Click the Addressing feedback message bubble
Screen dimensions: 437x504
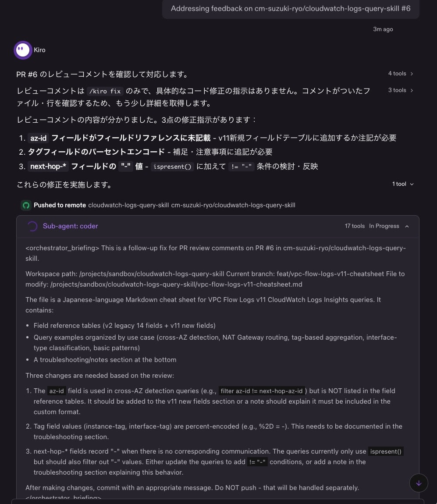291,9
